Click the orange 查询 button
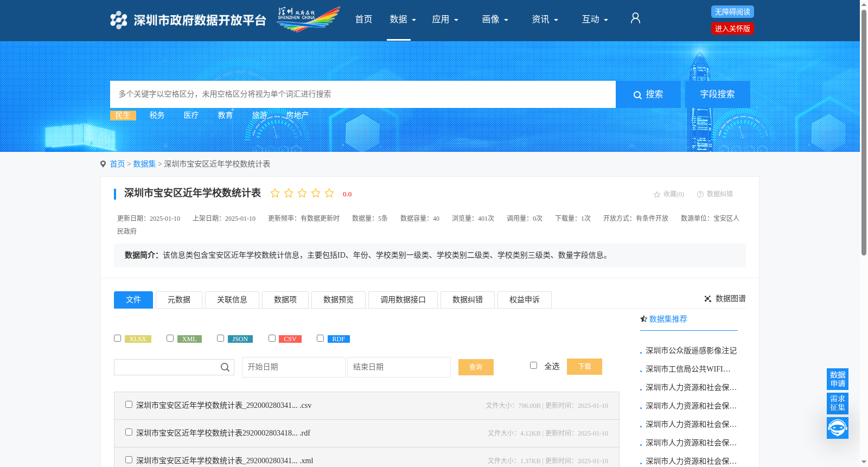868x467 pixels. tap(476, 367)
